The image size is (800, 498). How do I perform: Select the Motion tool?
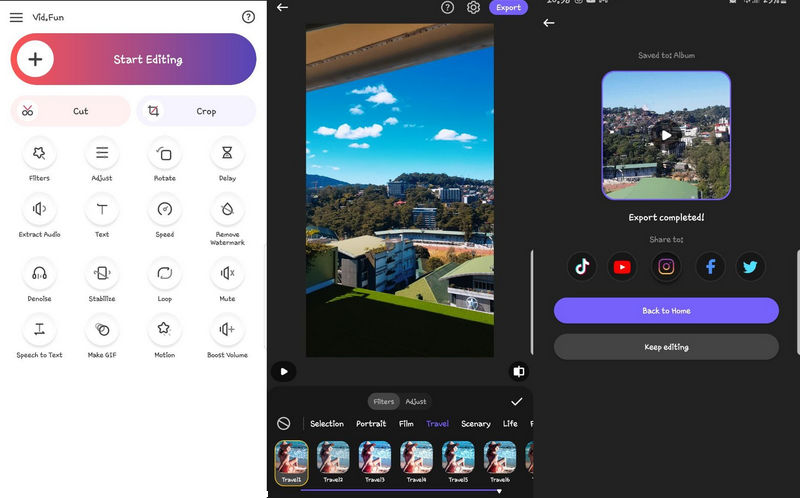click(165, 330)
